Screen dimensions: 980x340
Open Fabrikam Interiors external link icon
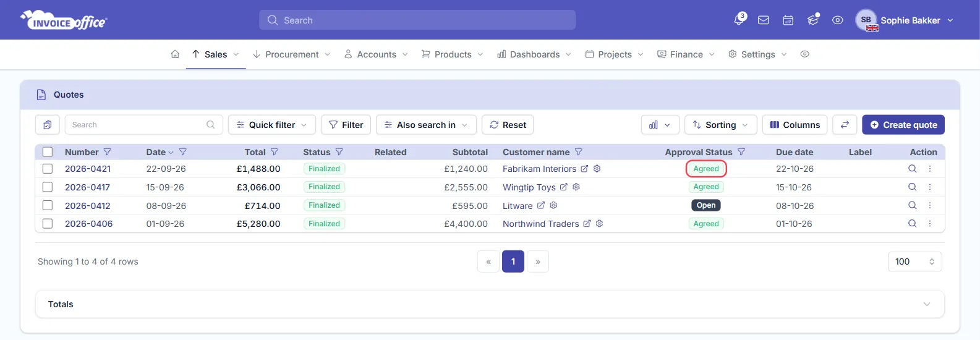point(584,169)
